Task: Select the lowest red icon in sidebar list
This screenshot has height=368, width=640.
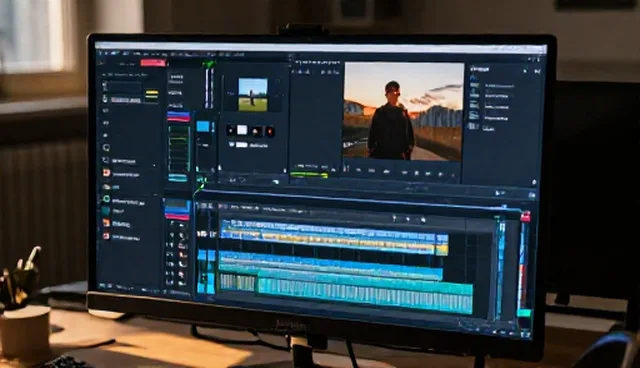Action: point(106,236)
